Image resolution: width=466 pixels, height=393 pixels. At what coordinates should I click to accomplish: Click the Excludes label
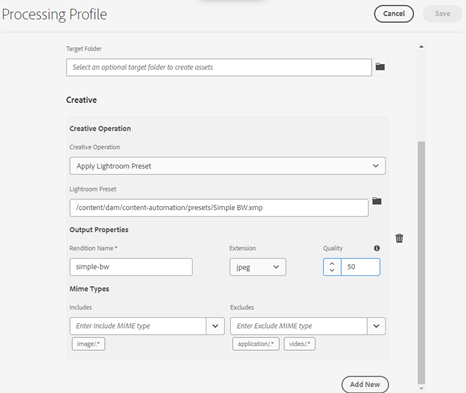[x=242, y=307]
